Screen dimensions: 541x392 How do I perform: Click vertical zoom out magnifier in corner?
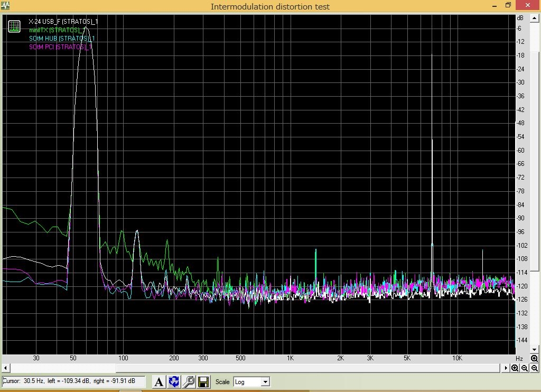point(534,368)
